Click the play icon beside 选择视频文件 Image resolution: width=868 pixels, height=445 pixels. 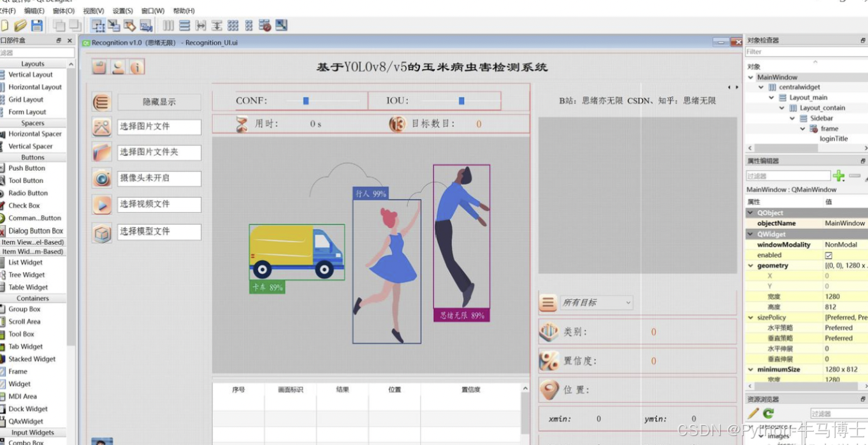point(102,205)
